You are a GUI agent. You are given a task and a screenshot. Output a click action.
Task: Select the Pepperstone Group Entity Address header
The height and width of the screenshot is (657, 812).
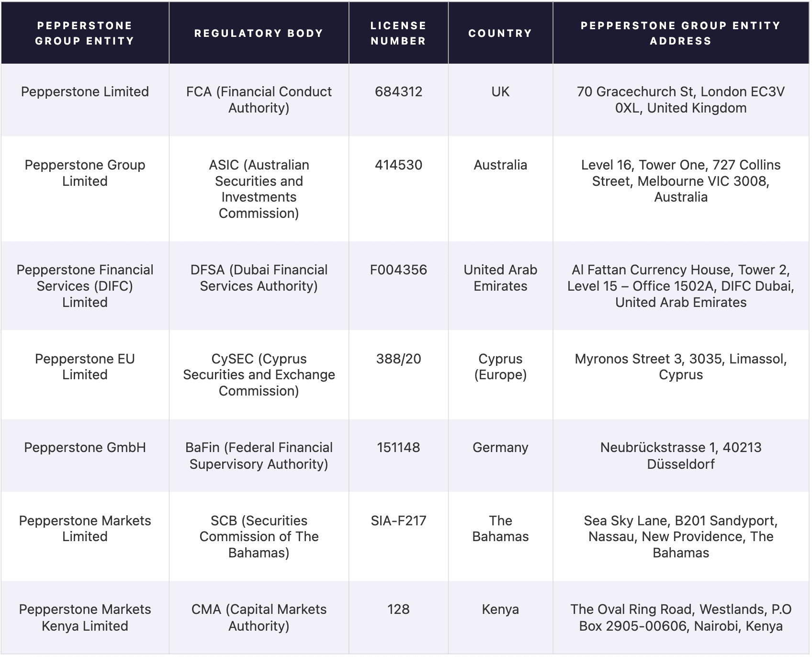681,33
